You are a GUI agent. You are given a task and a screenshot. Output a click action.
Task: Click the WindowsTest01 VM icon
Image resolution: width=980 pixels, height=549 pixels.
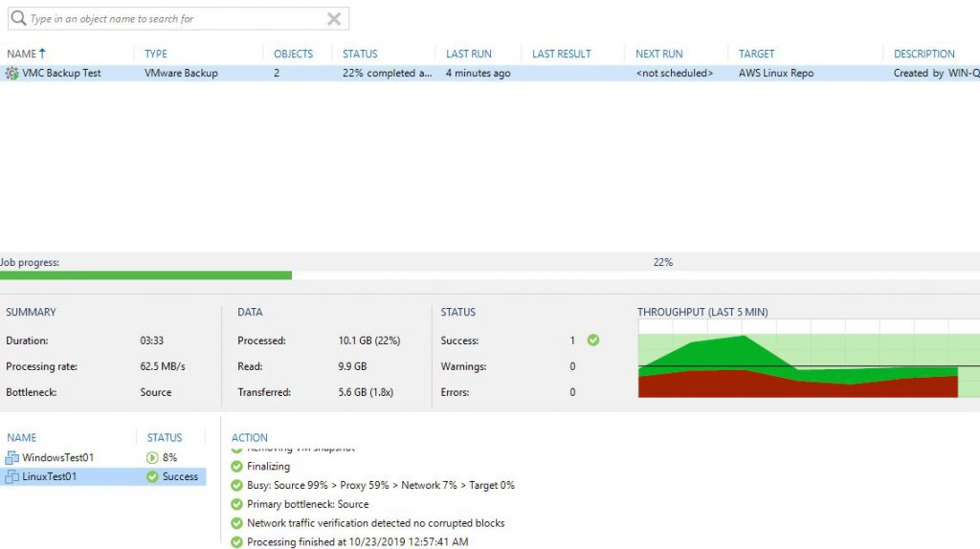(11, 458)
